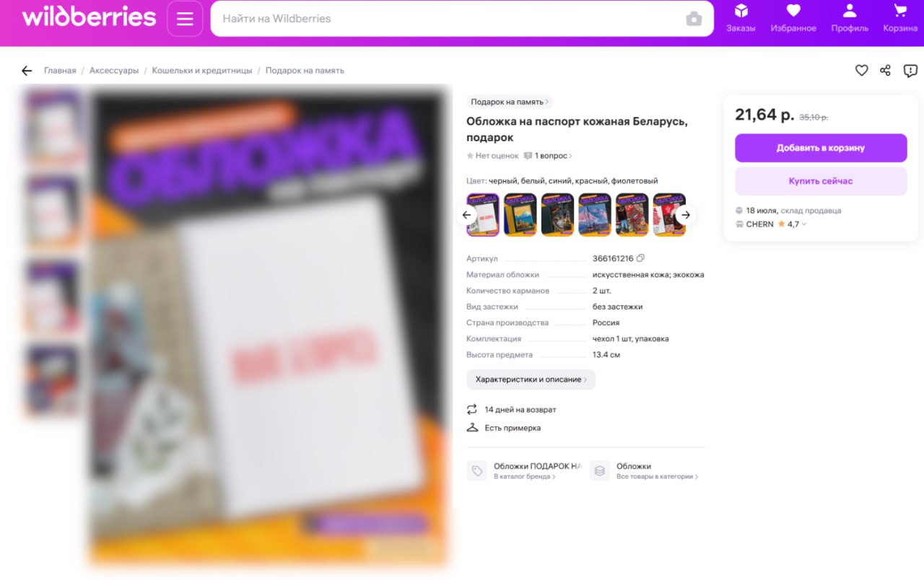
Task: Open the Корзина cart icon
Action: (x=900, y=19)
